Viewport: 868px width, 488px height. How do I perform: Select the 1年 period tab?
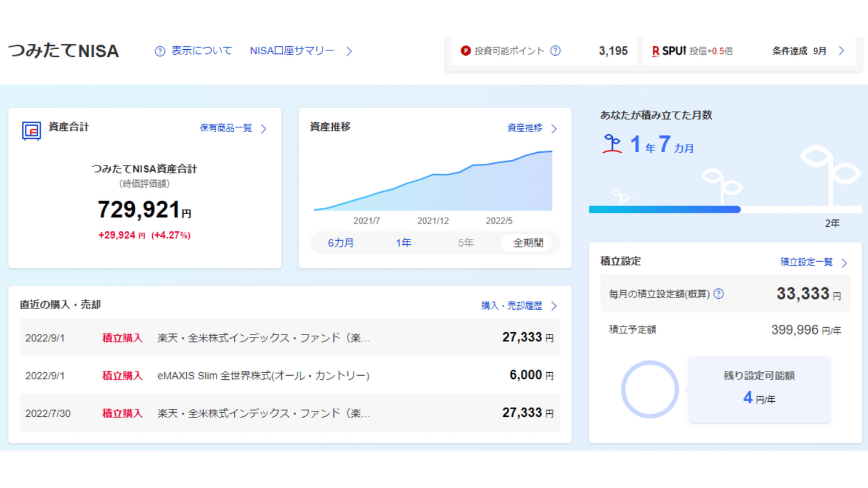(403, 243)
